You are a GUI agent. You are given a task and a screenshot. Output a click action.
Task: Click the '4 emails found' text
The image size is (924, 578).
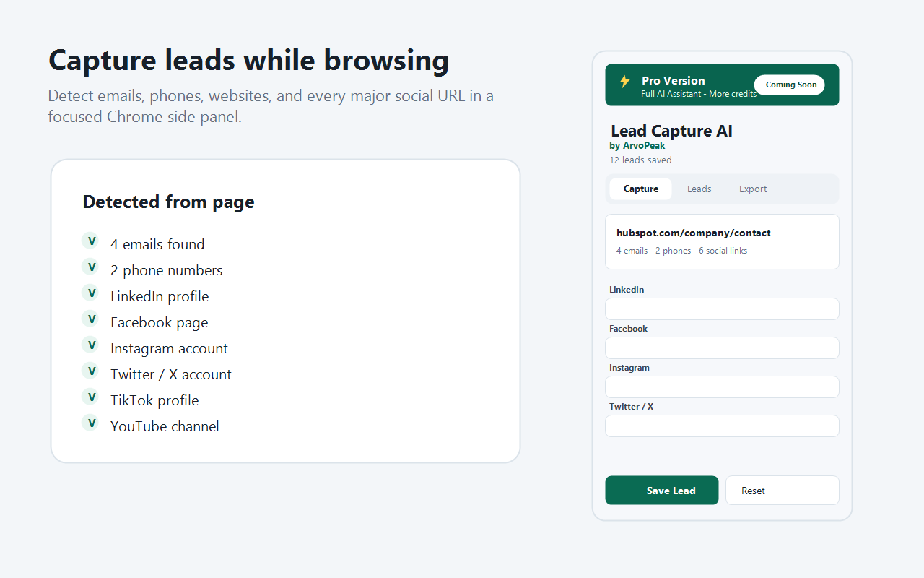(x=157, y=245)
